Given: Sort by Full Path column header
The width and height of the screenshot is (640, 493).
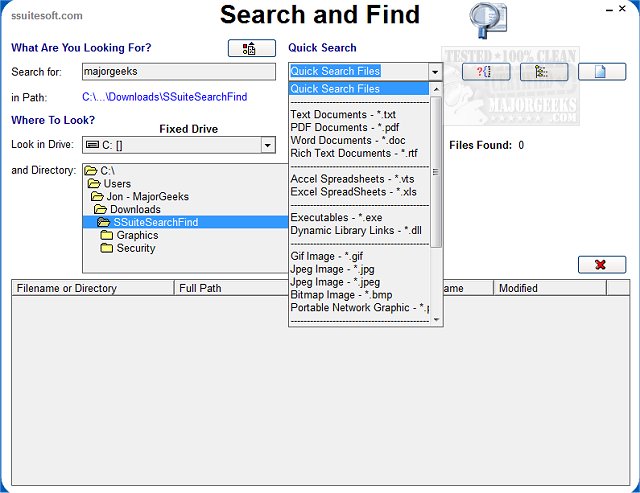Looking at the screenshot, I should (x=231, y=288).
